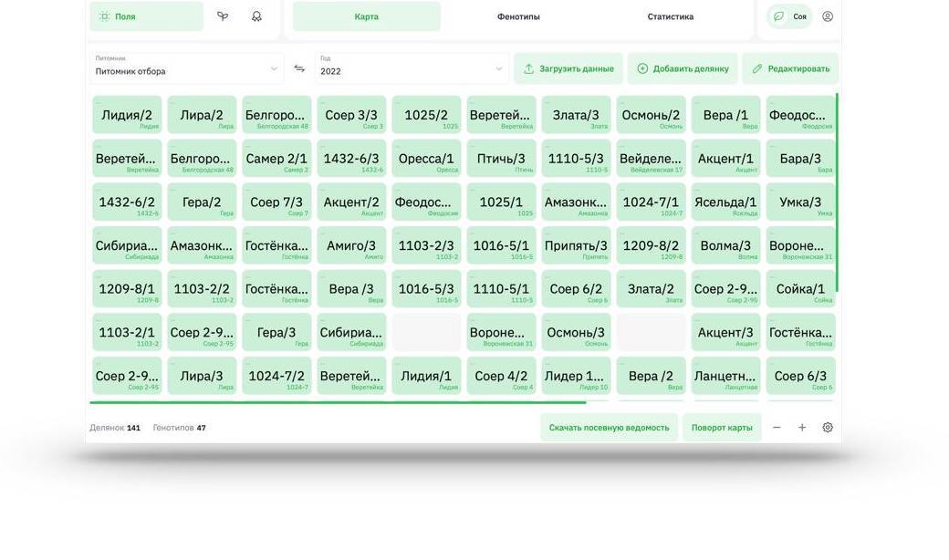This screenshot has width=949, height=560.
Task: Select plot 1209-8/2
Action: coord(651,245)
